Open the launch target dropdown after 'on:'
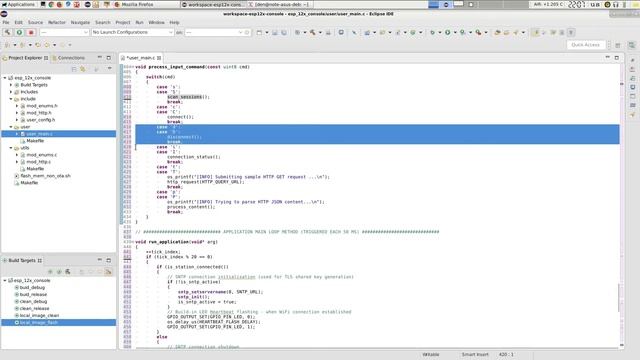 pyautogui.click(x=214, y=32)
